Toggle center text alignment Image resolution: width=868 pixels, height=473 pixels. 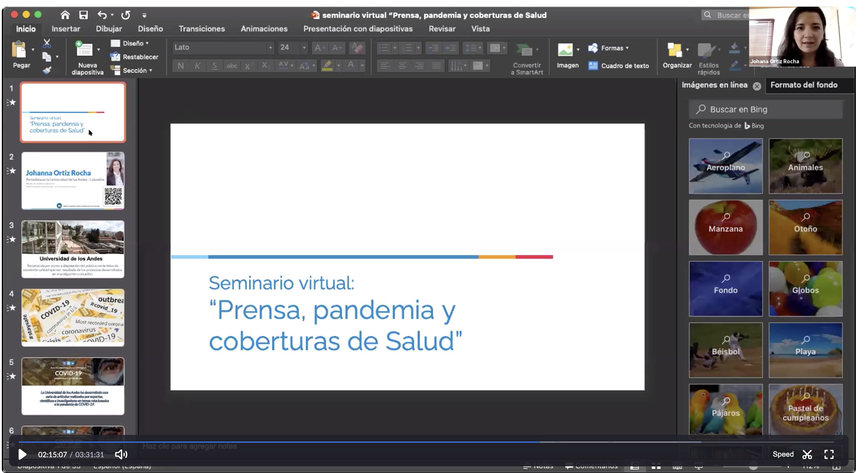pos(402,66)
